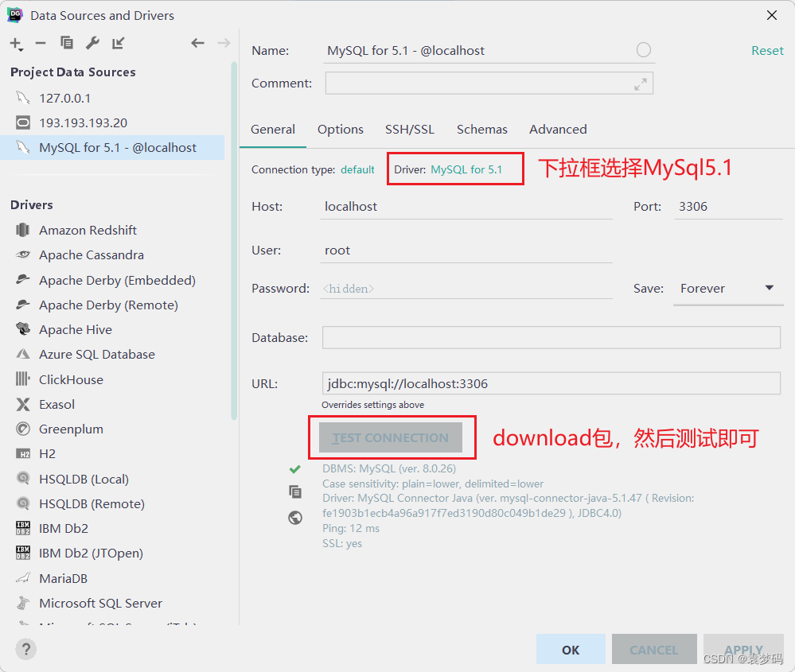
Task: Open driver properties with the wrench icon
Action: 92,44
